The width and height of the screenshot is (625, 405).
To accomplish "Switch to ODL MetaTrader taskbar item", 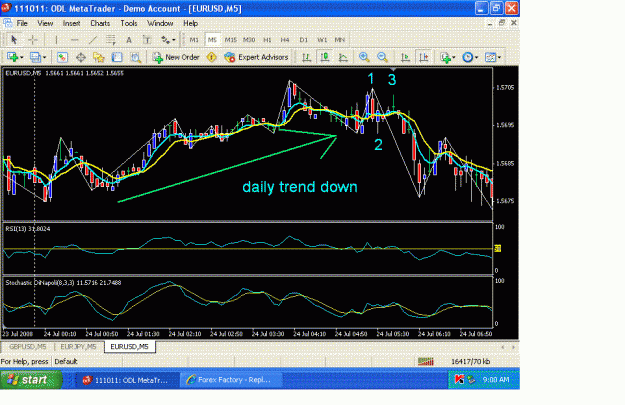I will 126,380.
